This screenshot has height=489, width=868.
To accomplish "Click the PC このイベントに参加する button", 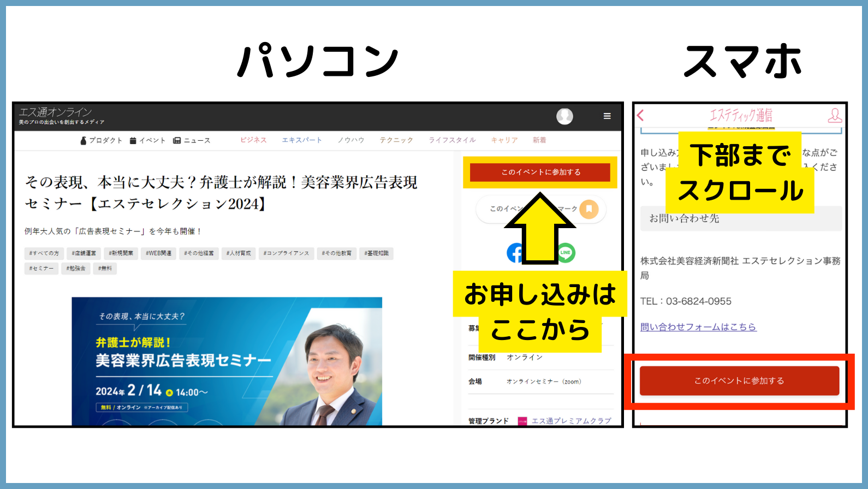I will tap(540, 172).
